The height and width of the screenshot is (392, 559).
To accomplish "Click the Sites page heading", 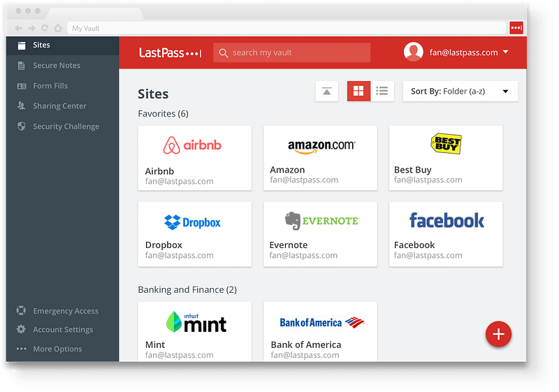I will pos(153,94).
